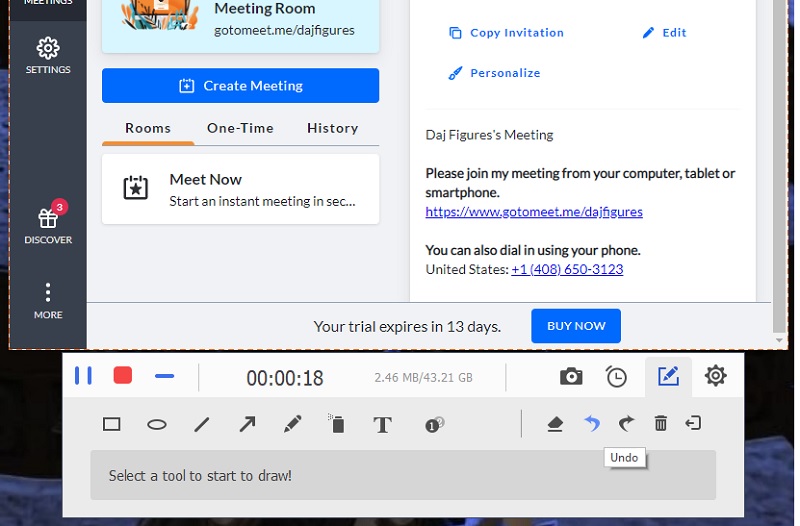
Task: Exit the drawing panel
Action: tap(693, 423)
